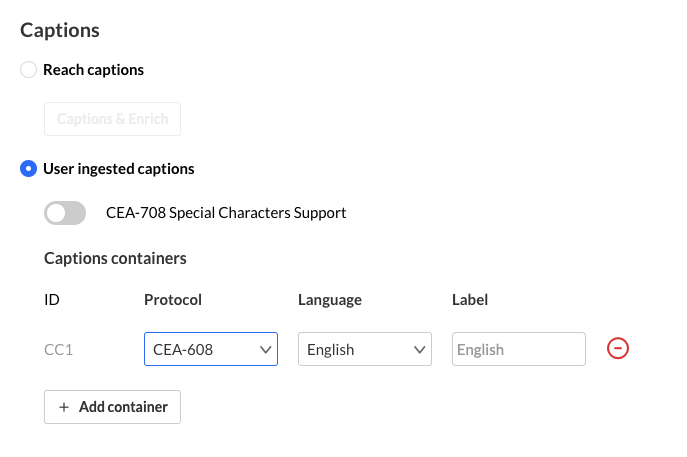Click the Protocol column header
The image size is (687, 457).
[173, 300]
